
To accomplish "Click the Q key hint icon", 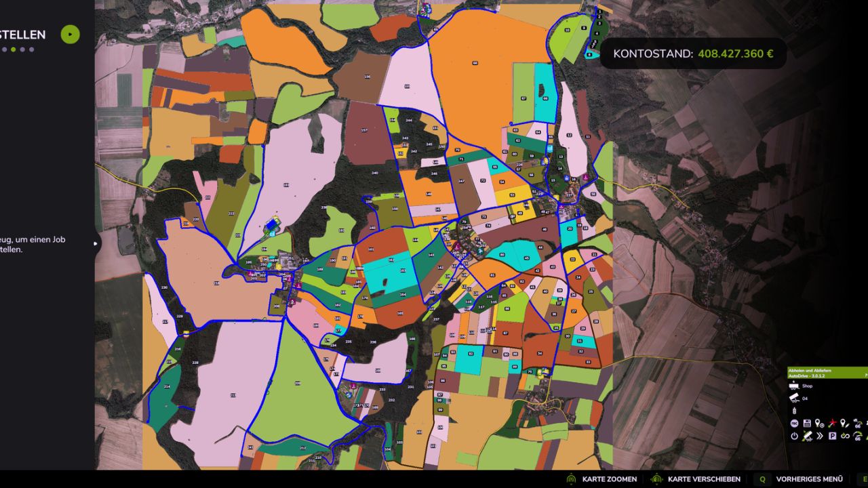I will point(762,479).
